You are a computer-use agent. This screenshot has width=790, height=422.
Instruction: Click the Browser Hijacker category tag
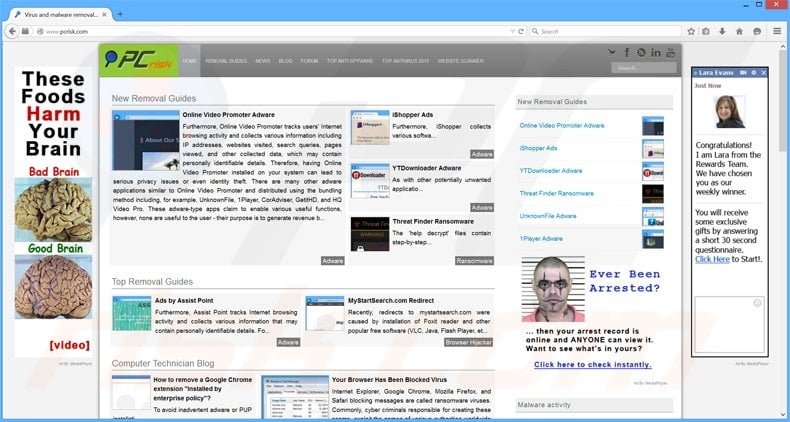coord(469,342)
